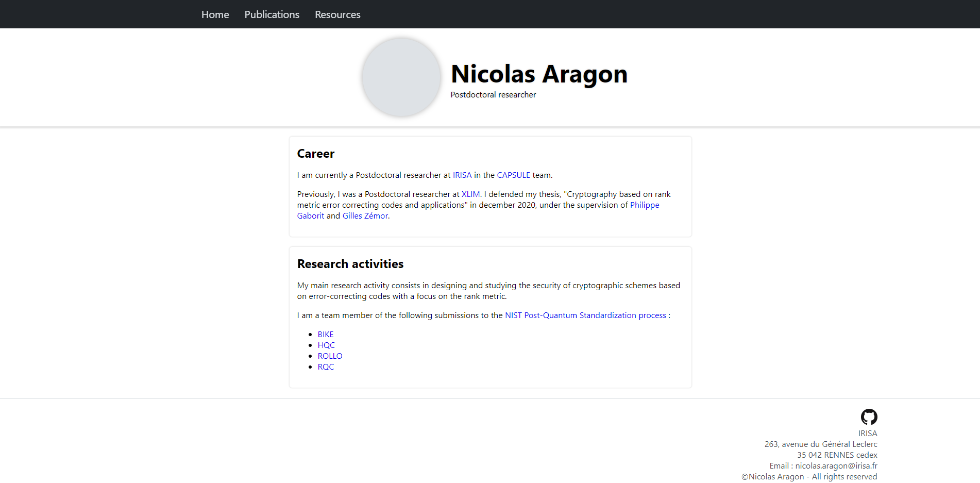Open NIST Post-Quantum Standardization process link
This screenshot has width=980, height=483.
click(x=585, y=315)
